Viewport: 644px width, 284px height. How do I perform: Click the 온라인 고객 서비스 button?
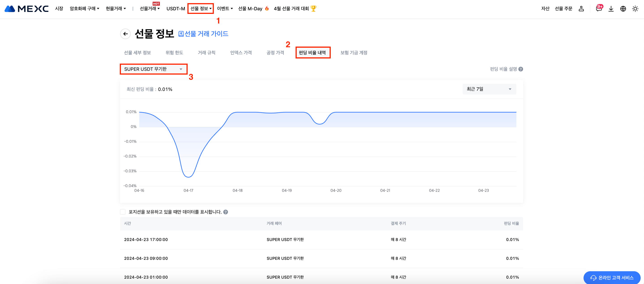point(612,278)
